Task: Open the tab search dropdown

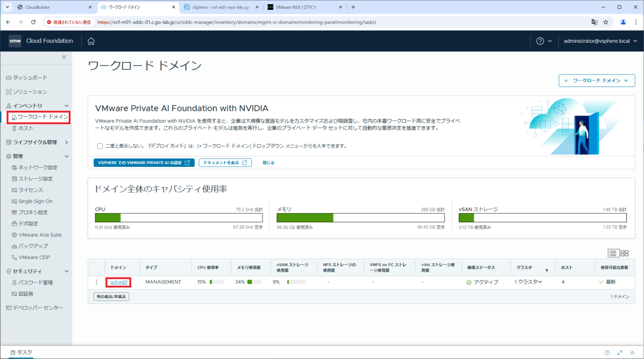Action: [7, 7]
